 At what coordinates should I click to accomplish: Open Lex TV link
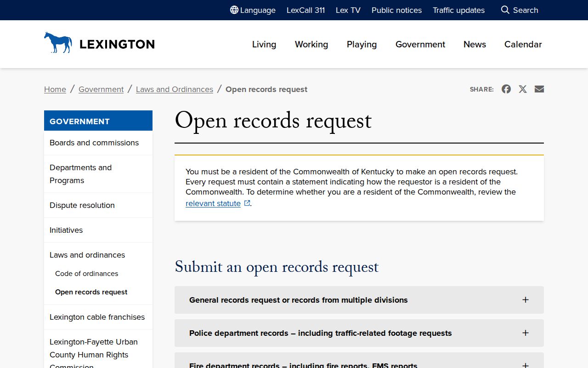coord(348,10)
